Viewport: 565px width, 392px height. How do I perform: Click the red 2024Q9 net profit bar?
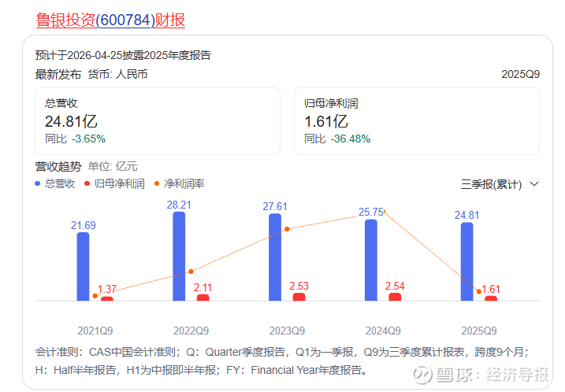[395, 297]
